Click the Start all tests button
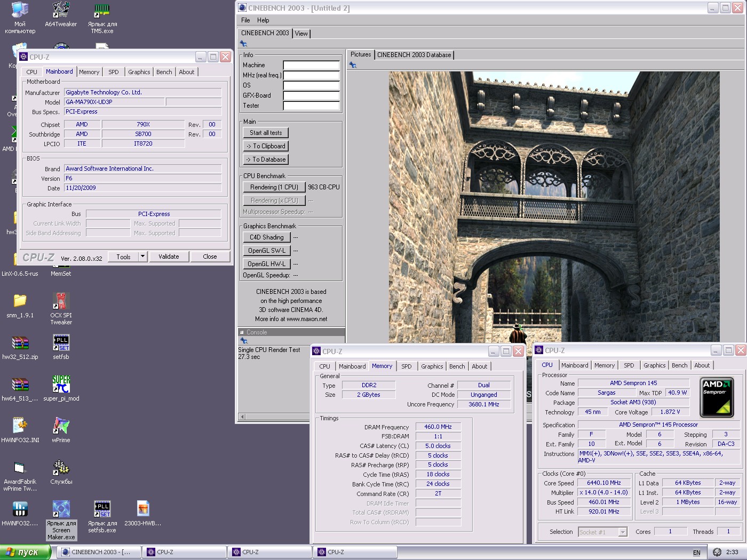 [266, 133]
